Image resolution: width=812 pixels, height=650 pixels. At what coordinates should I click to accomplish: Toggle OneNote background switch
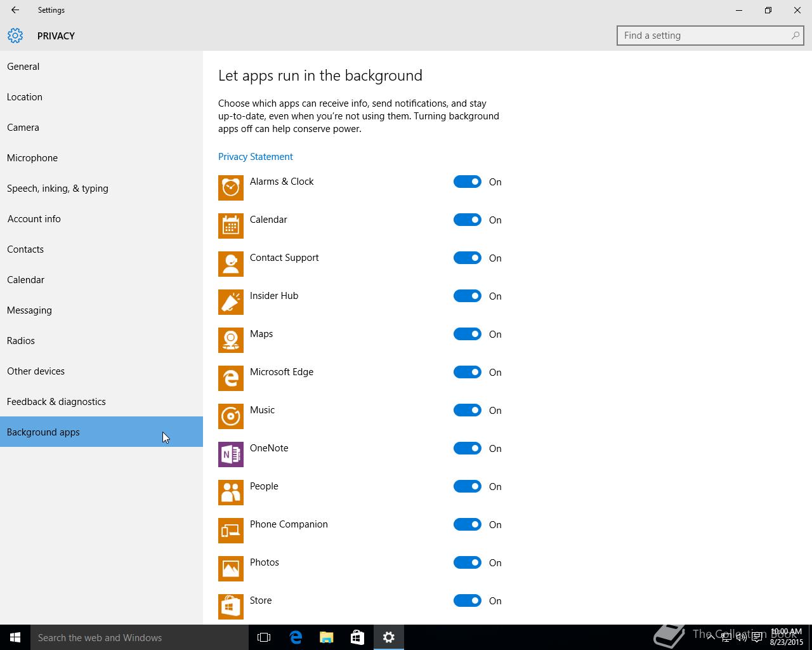coord(468,448)
